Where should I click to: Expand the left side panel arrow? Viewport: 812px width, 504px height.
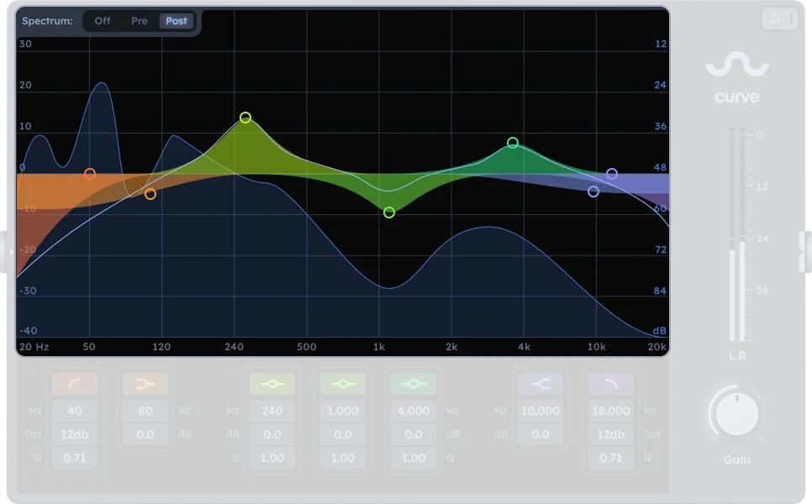[x=11, y=250]
